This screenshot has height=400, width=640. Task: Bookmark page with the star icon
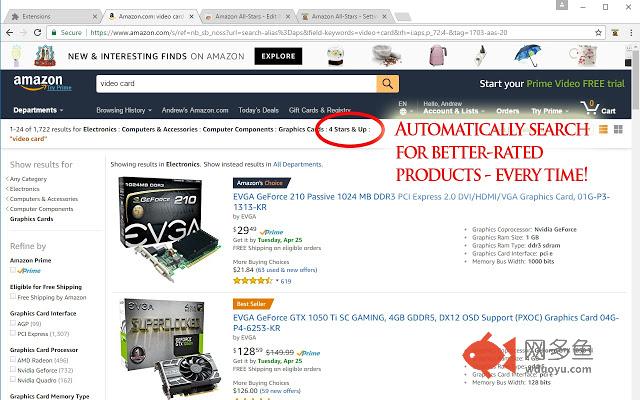[598, 33]
